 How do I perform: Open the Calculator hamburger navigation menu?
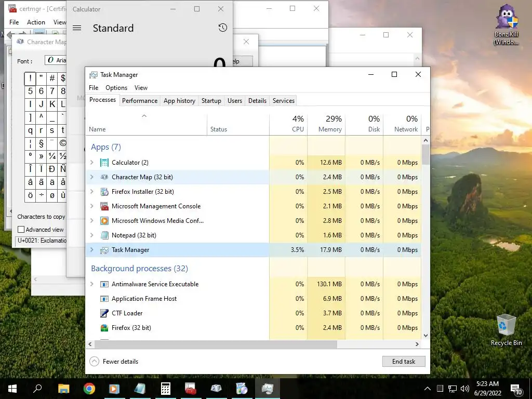(77, 28)
